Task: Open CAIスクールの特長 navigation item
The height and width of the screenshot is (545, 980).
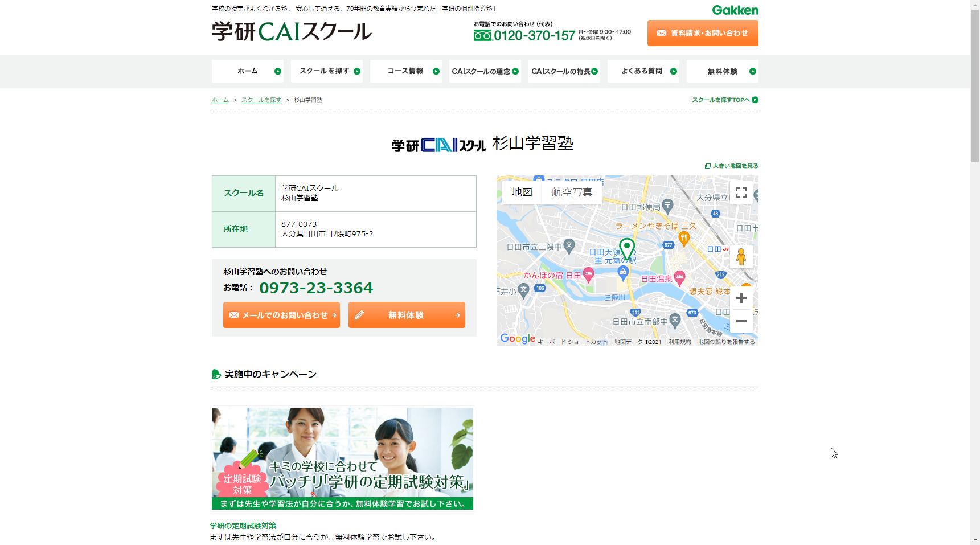Action: tap(564, 71)
